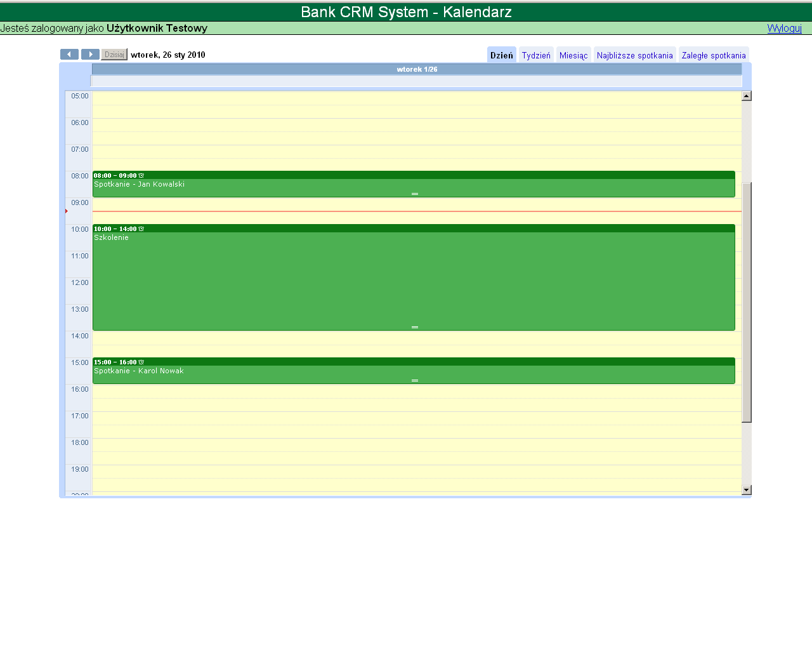Click the 07:00 time label
This screenshot has width=812, height=650.
click(x=80, y=150)
